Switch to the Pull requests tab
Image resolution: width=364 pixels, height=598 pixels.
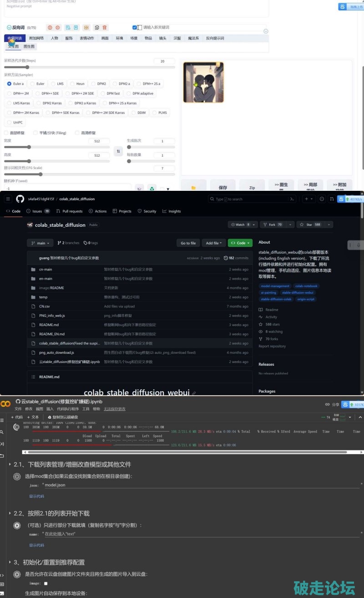pyautogui.click(x=69, y=211)
